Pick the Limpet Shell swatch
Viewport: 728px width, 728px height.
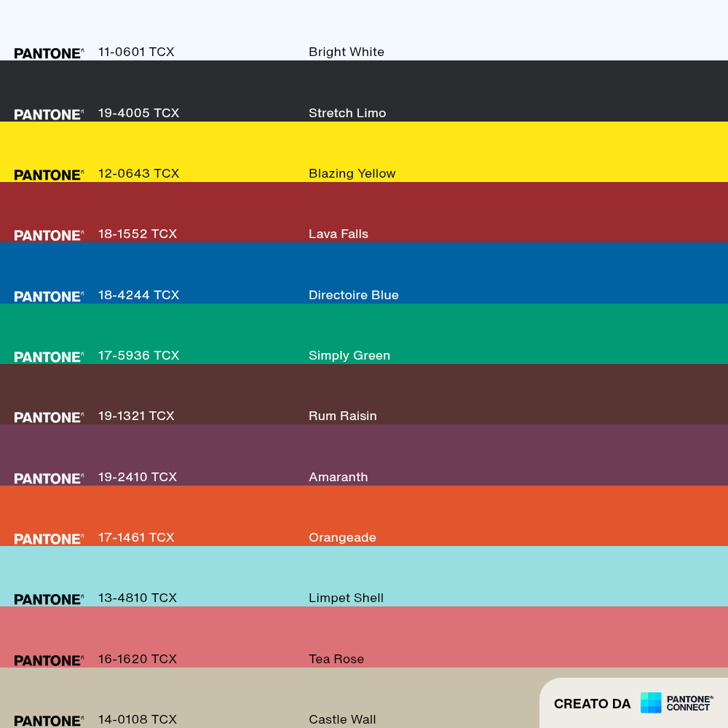pos(364,576)
